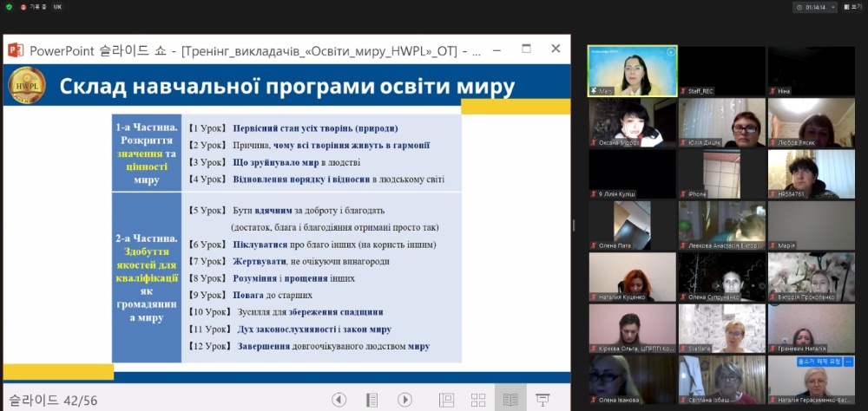
Task: Click the green encryption shield icon
Action: click(x=10, y=7)
